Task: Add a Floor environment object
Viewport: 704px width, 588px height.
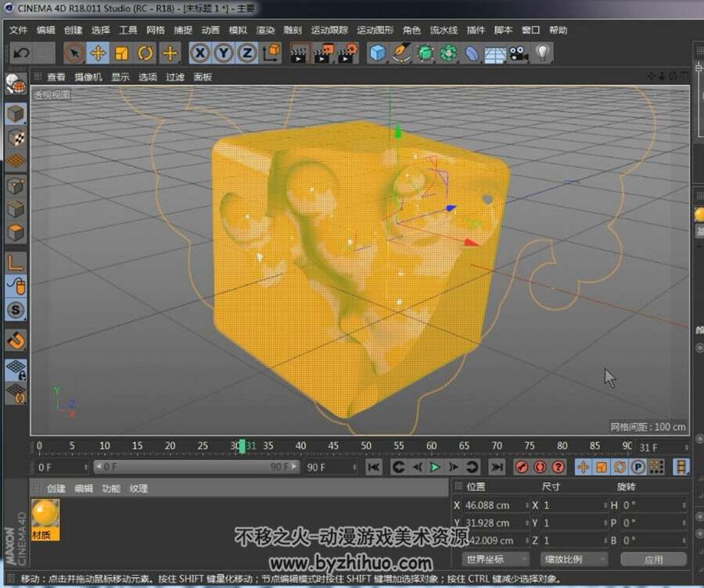Action: click(x=495, y=53)
